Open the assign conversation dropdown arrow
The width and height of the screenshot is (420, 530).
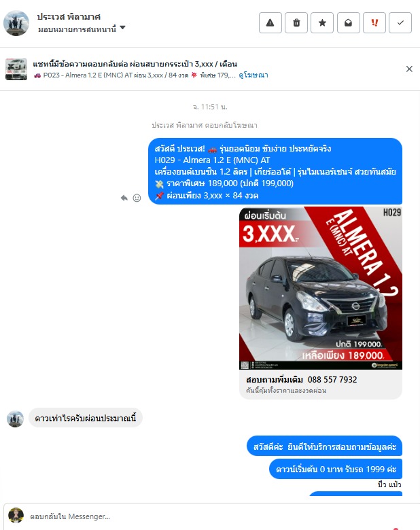123,28
